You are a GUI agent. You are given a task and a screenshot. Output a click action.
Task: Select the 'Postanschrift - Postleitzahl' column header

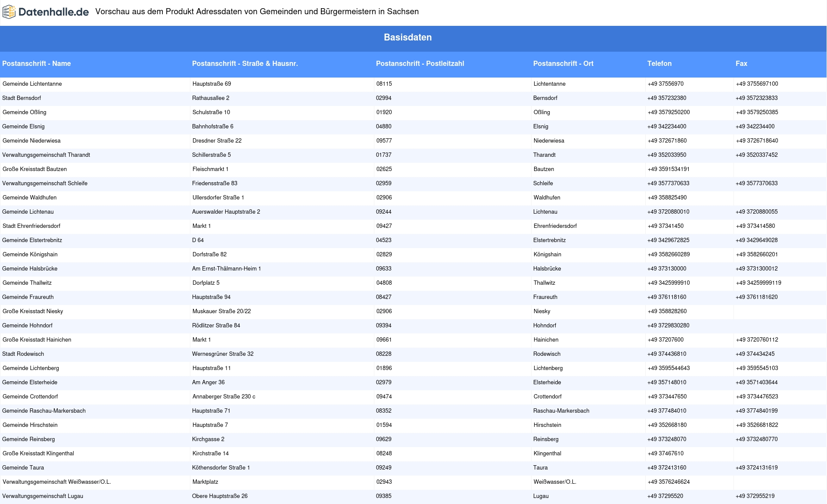point(420,64)
